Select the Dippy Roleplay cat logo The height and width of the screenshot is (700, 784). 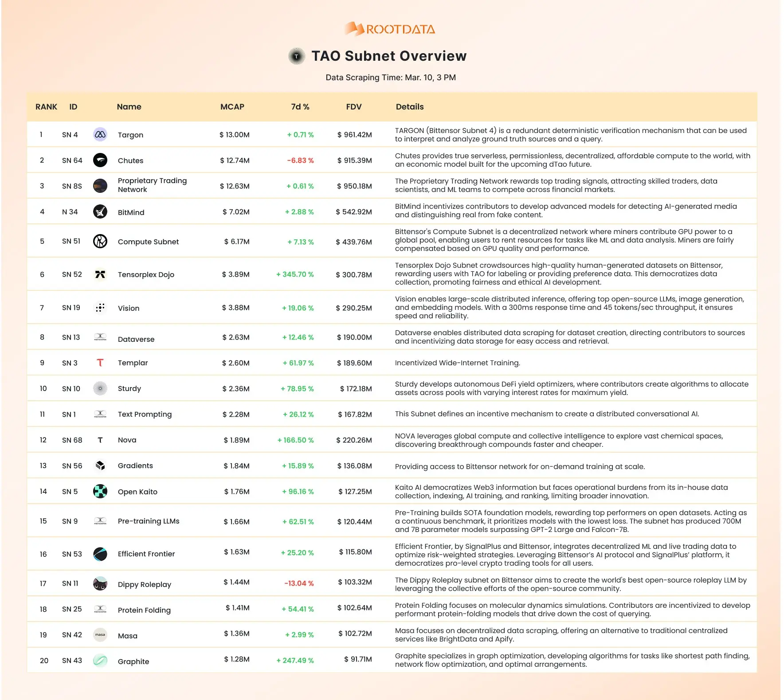tap(100, 583)
